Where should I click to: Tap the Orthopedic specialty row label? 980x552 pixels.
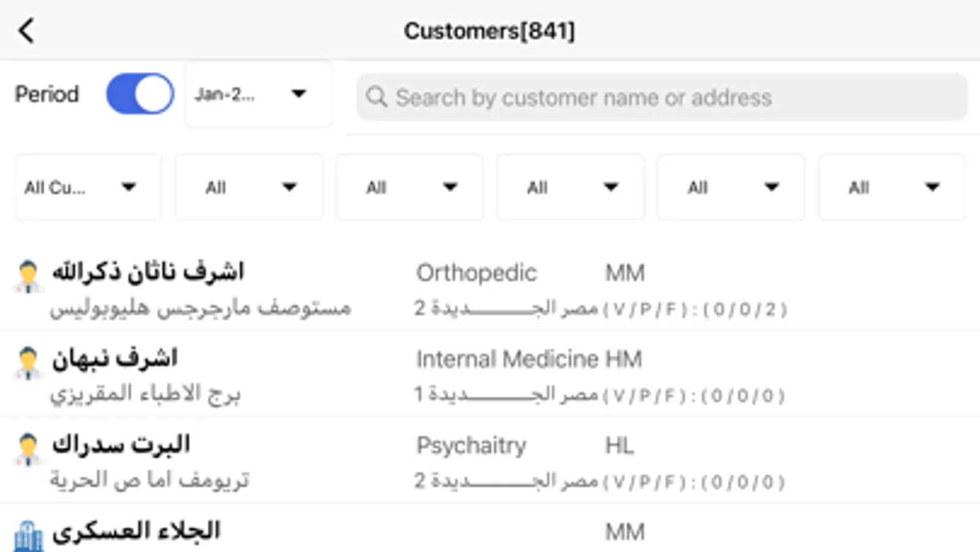(476, 273)
